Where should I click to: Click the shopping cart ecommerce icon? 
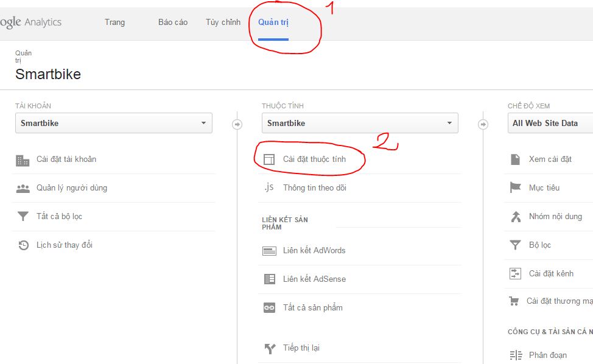(x=514, y=301)
